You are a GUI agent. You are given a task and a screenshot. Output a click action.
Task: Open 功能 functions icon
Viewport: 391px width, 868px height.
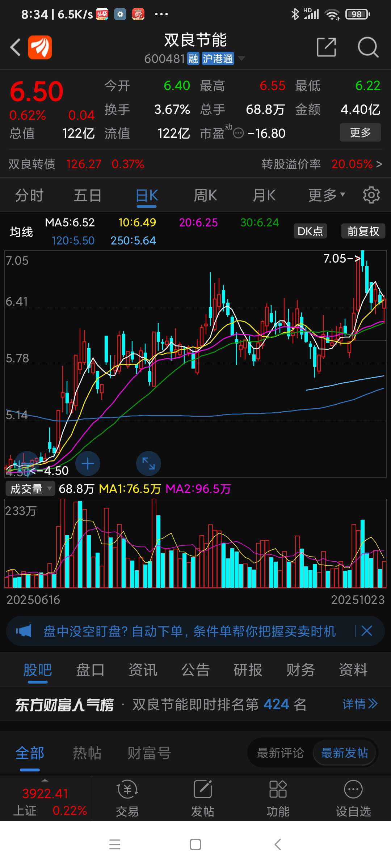pos(278,798)
